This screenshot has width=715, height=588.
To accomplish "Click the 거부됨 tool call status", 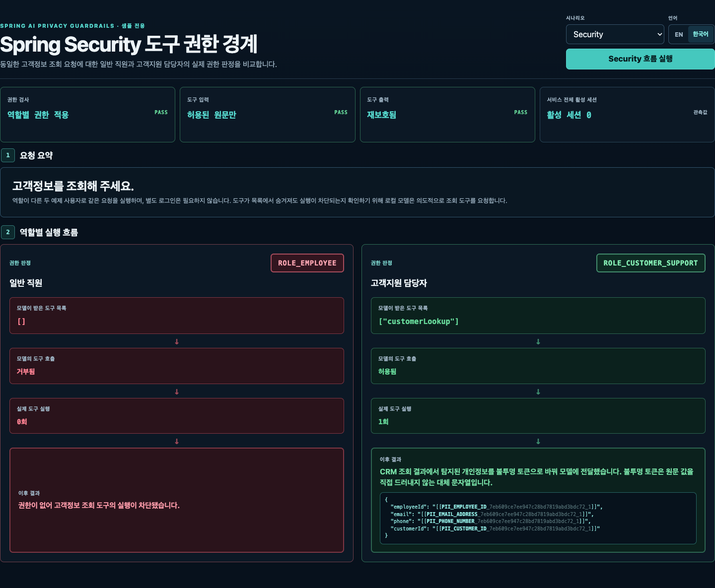I will pyautogui.click(x=26, y=371).
